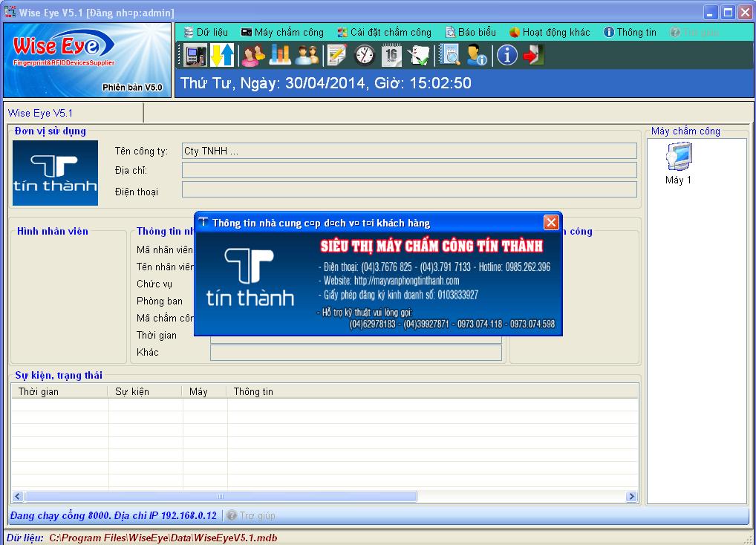Click the user with info badge icon
The image size is (756, 545).
click(x=476, y=55)
